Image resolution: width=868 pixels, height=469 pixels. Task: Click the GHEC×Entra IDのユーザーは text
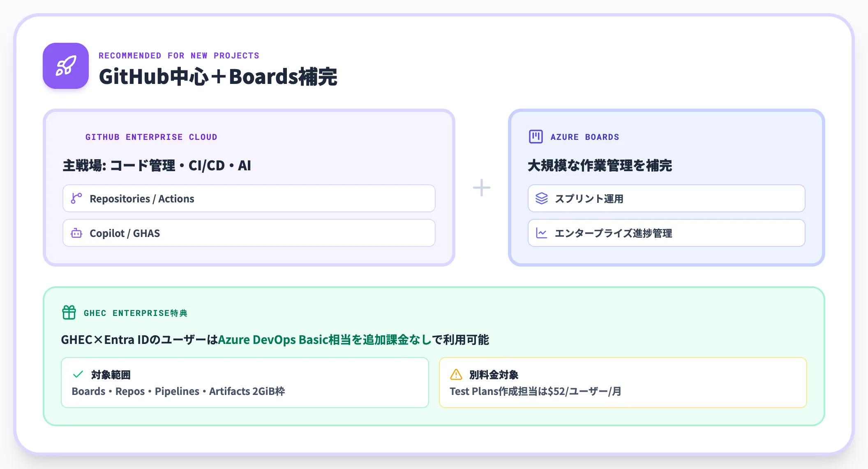click(x=139, y=340)
